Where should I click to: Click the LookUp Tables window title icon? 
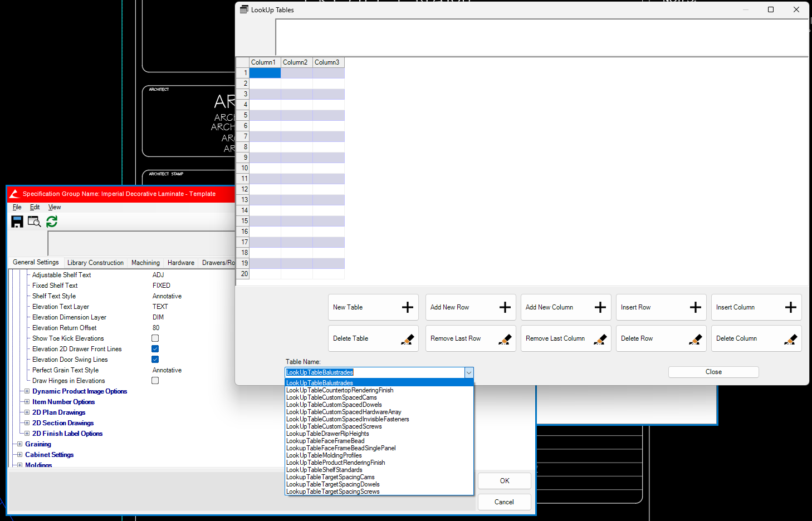[x=244, y=9]
